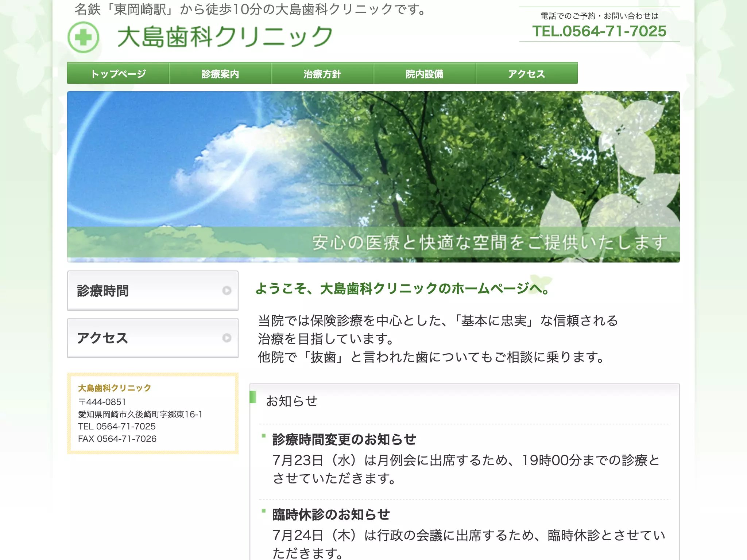The height and width of the screenshot is (560, 747).
Task: Open the 診療案内 navigation tab
Action: coord(220,73)
